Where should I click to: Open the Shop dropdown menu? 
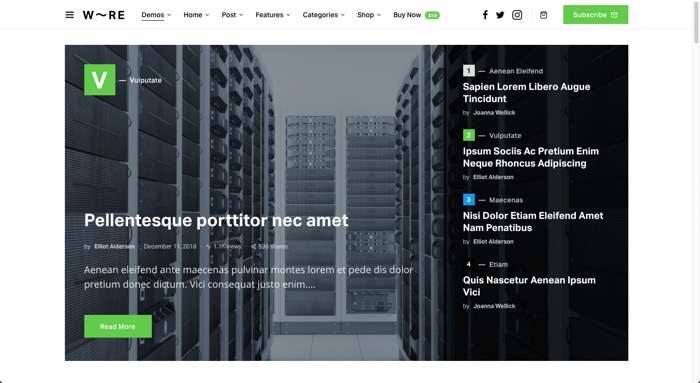(369, 15)
